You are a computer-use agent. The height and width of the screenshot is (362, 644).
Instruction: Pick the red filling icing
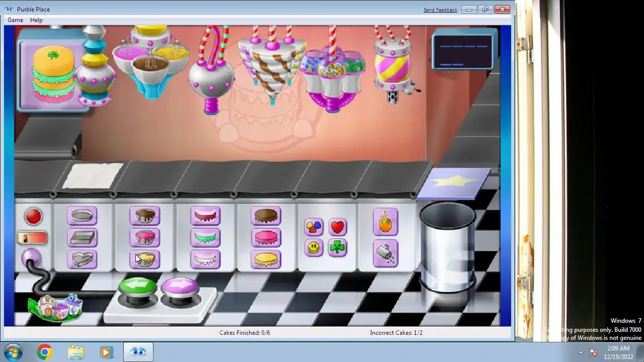click(x=205, y=216)
